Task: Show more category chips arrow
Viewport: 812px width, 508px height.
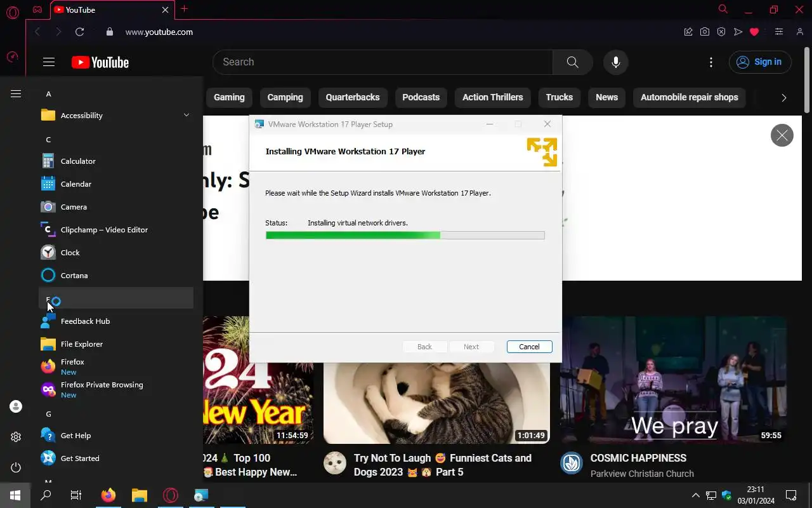Action: [783, 98]
